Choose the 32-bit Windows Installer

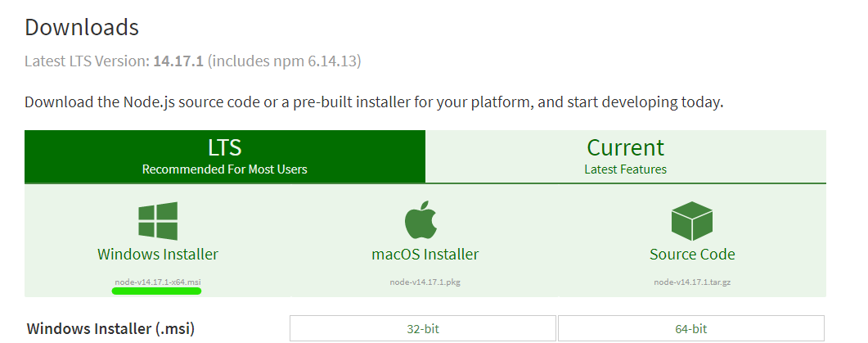422,329
